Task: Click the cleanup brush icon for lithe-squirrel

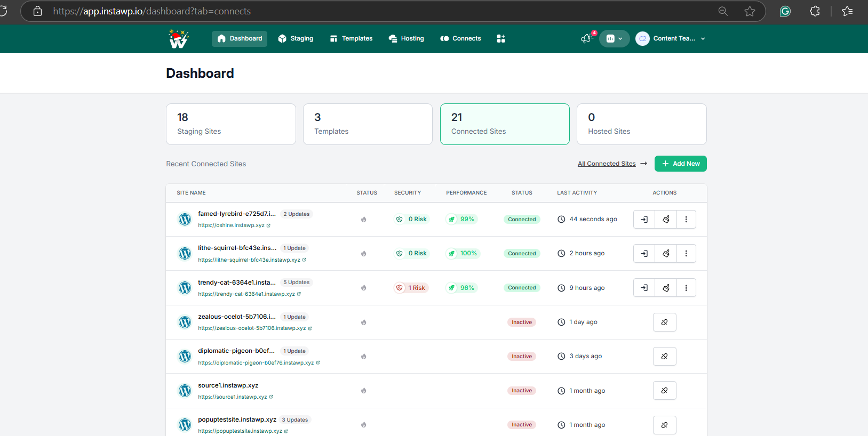Action: point(666,253)
